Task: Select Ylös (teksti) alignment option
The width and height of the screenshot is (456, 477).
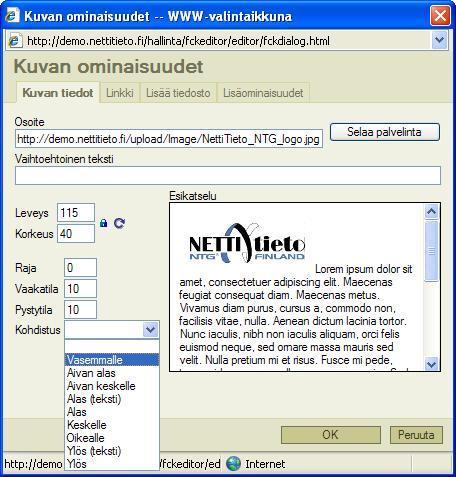Action: [x=112, y=451]
